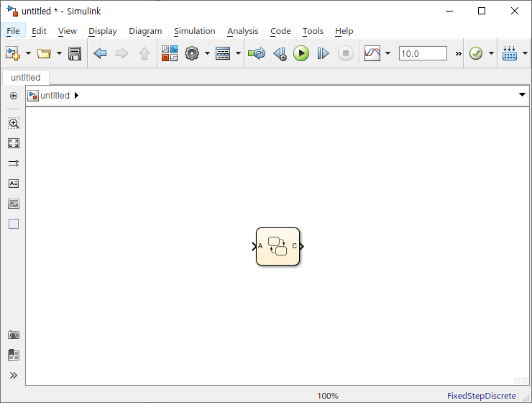Open Model Configuration Parameters gear
The image size is (532, 403).
(x=192, y=53)
